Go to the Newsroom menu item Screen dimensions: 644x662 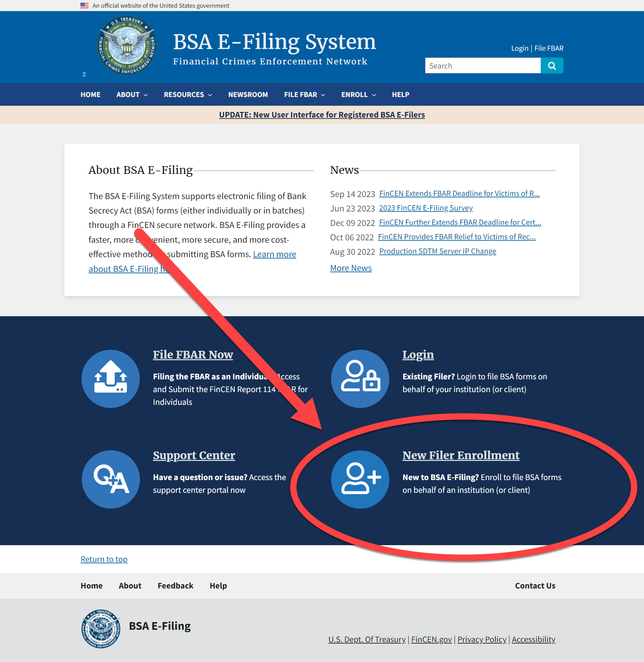click(248, 95)
